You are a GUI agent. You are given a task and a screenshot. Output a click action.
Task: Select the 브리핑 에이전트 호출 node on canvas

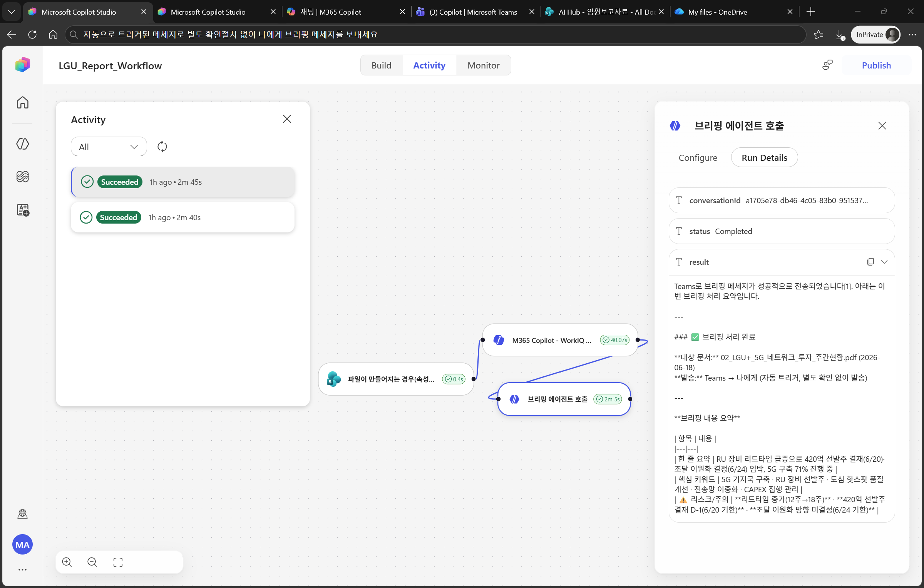564,399
